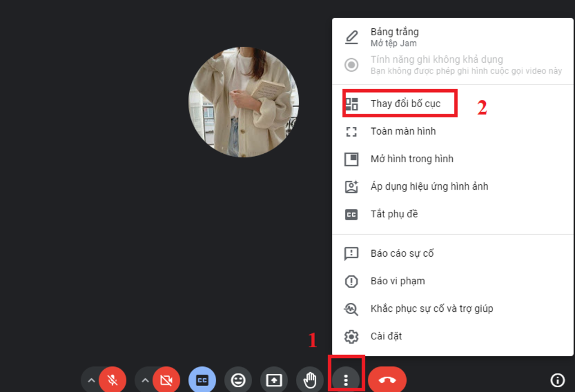575x392 pixels.
Task: Toggle the camera off button
Action: tap(166, 380)
